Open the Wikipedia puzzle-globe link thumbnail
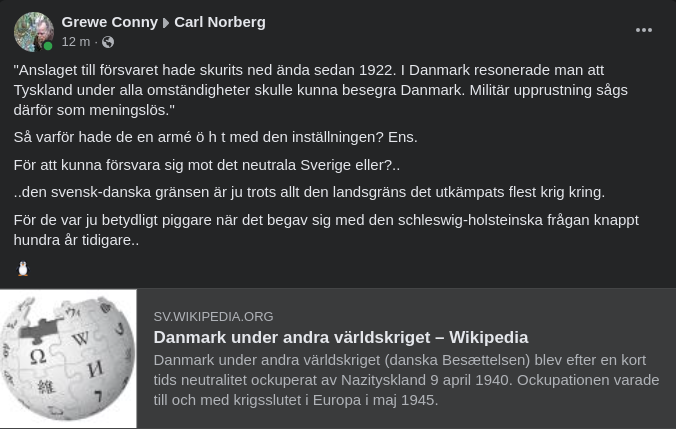The height and width of the screenshot is (429, 676). [x=68, y=359]
